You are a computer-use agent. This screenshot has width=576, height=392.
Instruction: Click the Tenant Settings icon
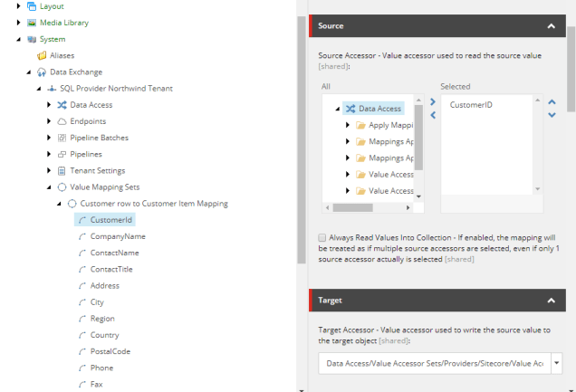coord(62,170)
